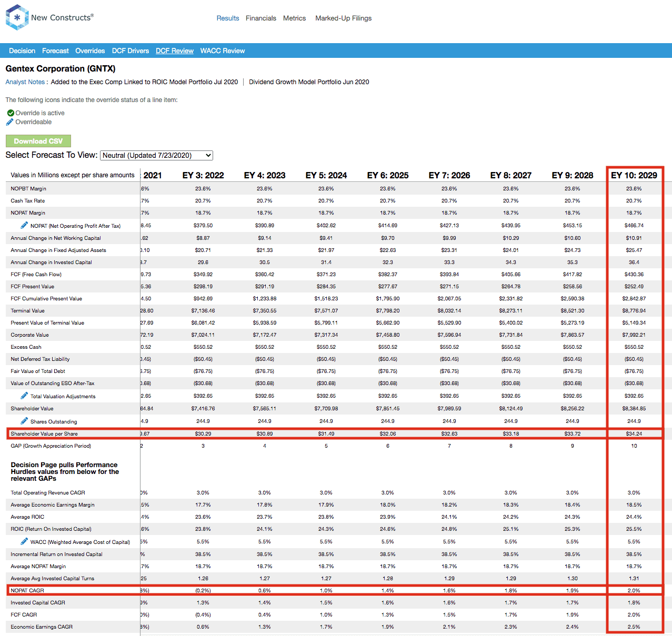This screenshot has height=636, width=672.
Task: Click pencil icon beside Total Valuation Adjustments
Action: [x=24, y=396]
